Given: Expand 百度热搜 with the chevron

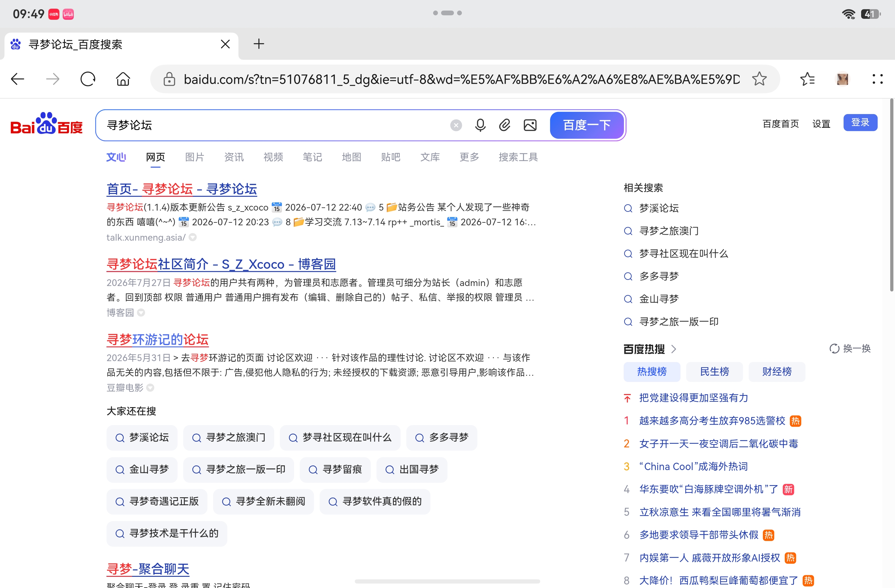Looking at the screenshot, I should tap(674, 349).
